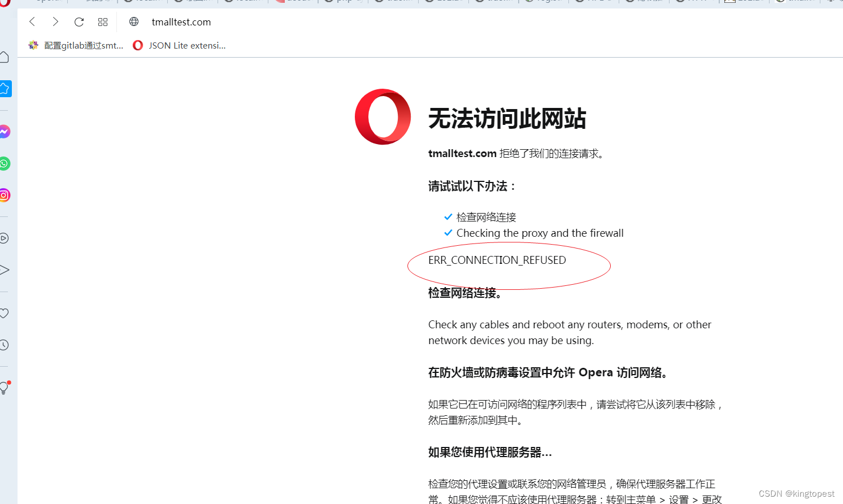Click the 检查网络连接 checklist item
The width and height of the screenshot is (843, 504).
click(486, 217)
